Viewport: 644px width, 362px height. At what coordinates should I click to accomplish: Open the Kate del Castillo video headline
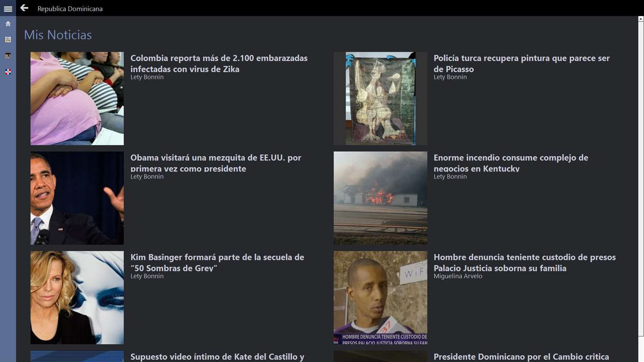[217, 357]
